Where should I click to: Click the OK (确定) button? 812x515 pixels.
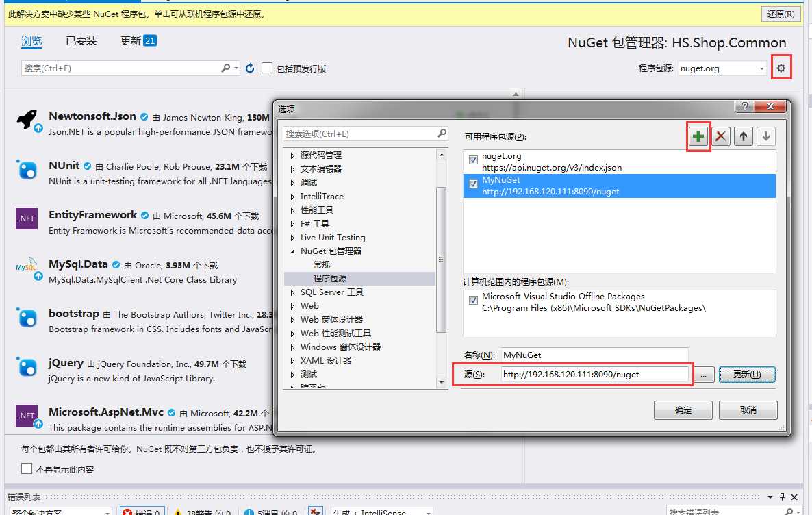[x=683, y=410]
